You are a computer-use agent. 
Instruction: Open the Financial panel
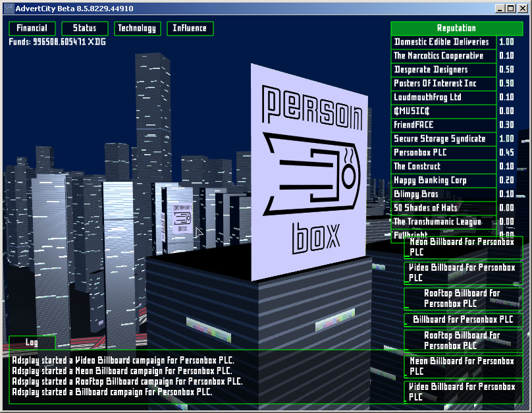pos(31,28)
